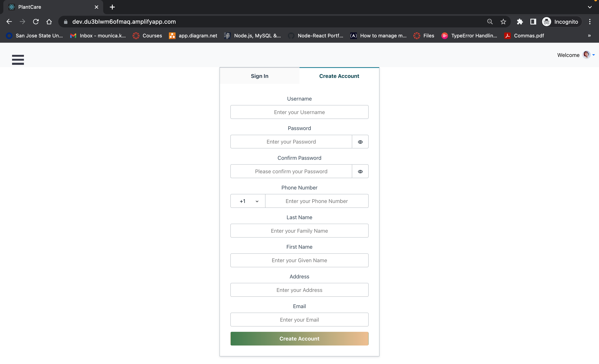Expand the Welcome user dropdown arrow
The width and height of the screenshot is (599, 364).
click(593, 55)
